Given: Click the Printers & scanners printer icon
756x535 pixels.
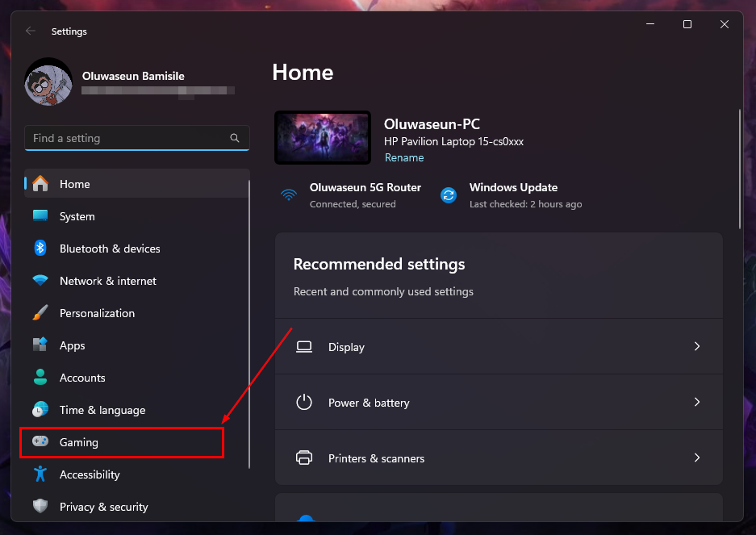Looking at the screenshot, I should click(303, 458).
